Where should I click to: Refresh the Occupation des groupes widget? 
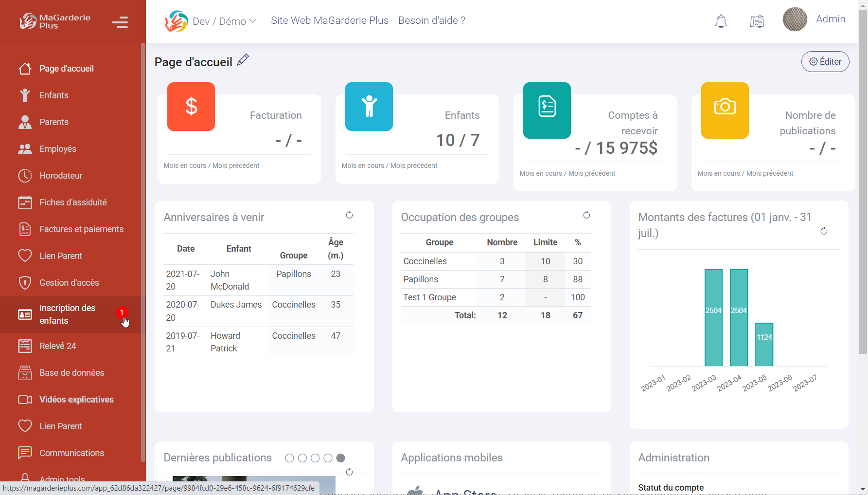(x=586, y=215)
